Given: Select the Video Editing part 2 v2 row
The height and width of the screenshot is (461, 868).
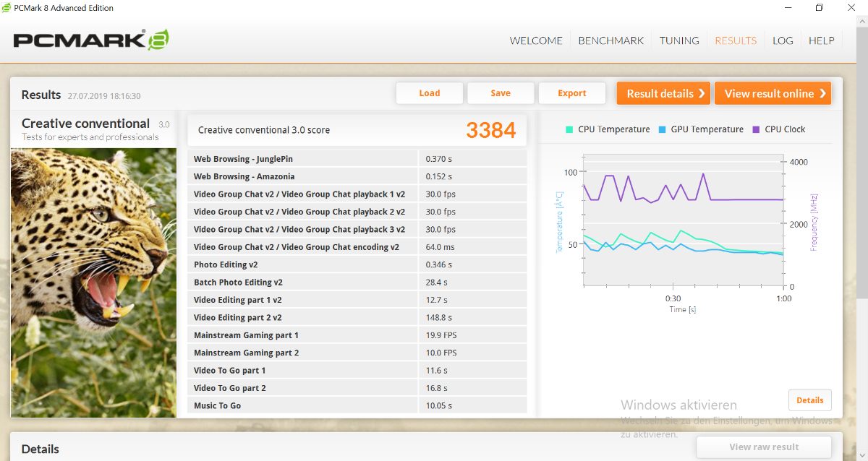Looking at the screenshot, I should (357, 318).
